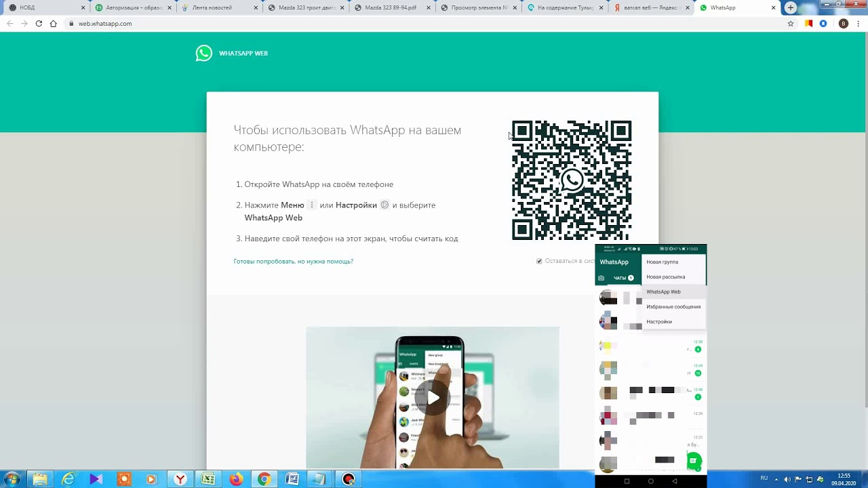Screen dimensions: 868x488
Task: Close the 'ватсап веб — Яндекс' tab
Action: coord(687,7)
